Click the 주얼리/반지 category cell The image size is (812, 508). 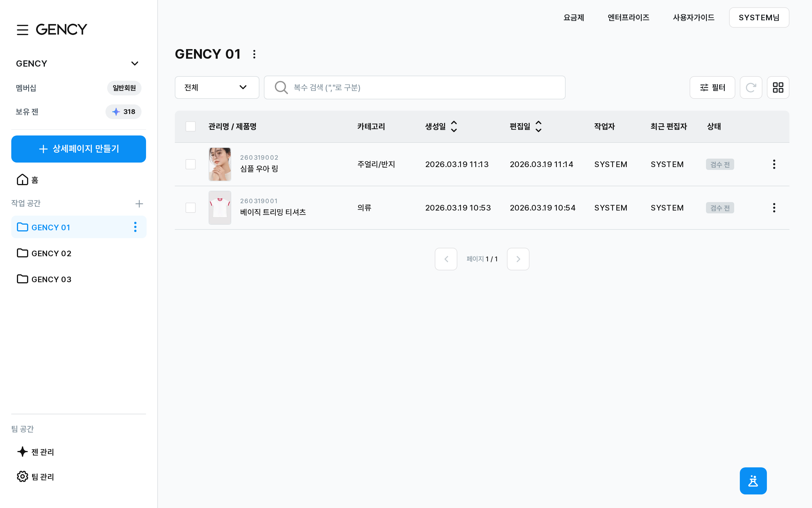pyautogui.click(x=376, y=164)
